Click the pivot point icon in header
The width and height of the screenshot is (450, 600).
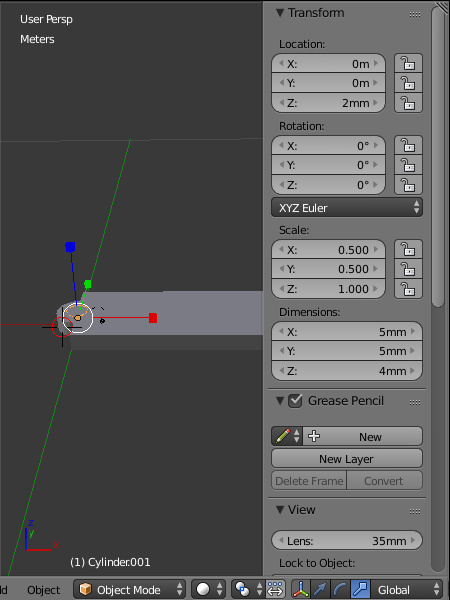[247, 589]
